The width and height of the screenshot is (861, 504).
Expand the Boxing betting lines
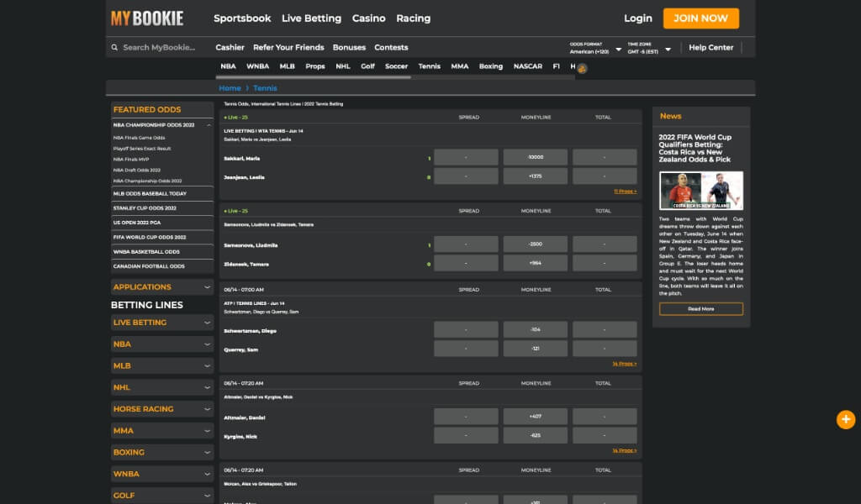coord(162,453)
